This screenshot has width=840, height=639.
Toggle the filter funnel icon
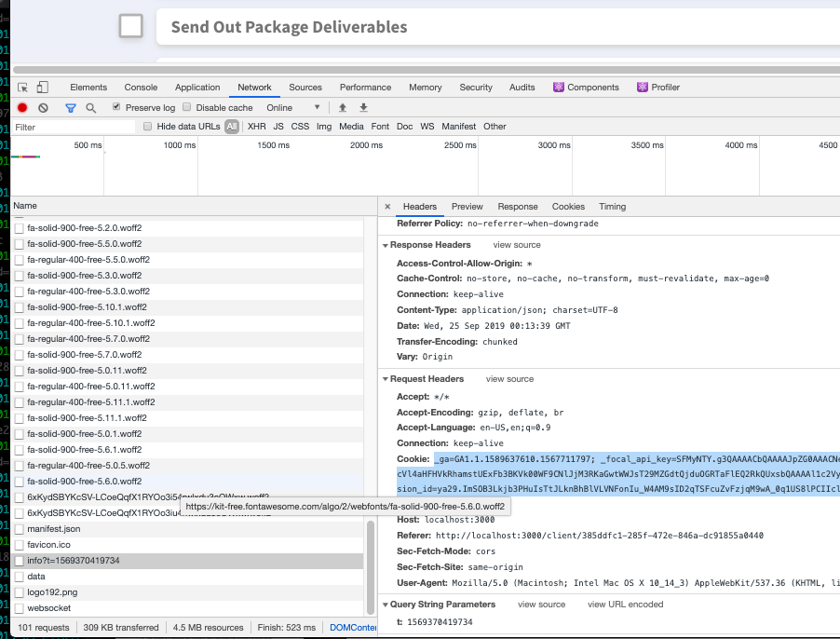tap(70, 108)
